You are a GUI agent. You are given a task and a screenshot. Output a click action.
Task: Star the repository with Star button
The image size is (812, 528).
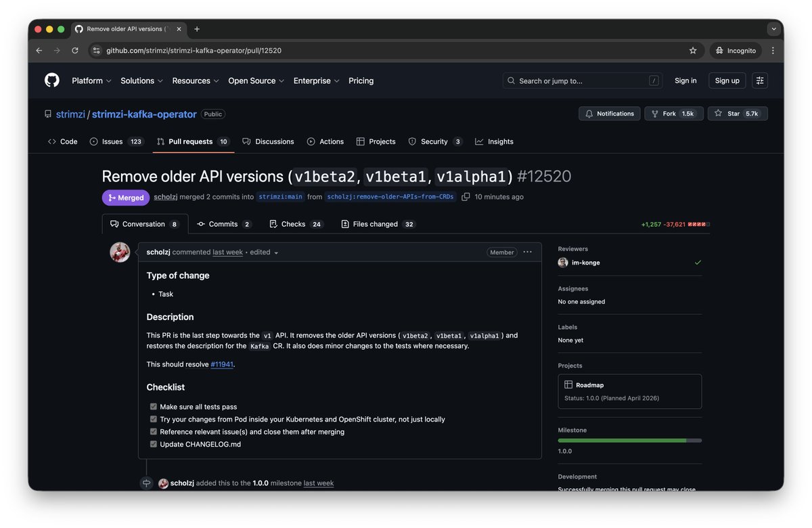pyautogui.click(x=738, y=114)
